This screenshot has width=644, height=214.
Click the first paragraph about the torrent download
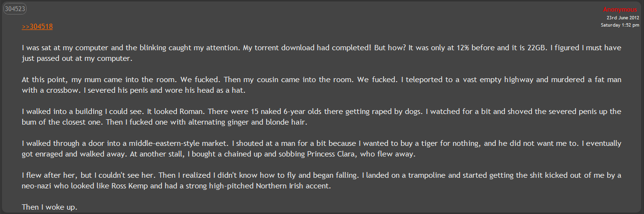pos(321,54)
